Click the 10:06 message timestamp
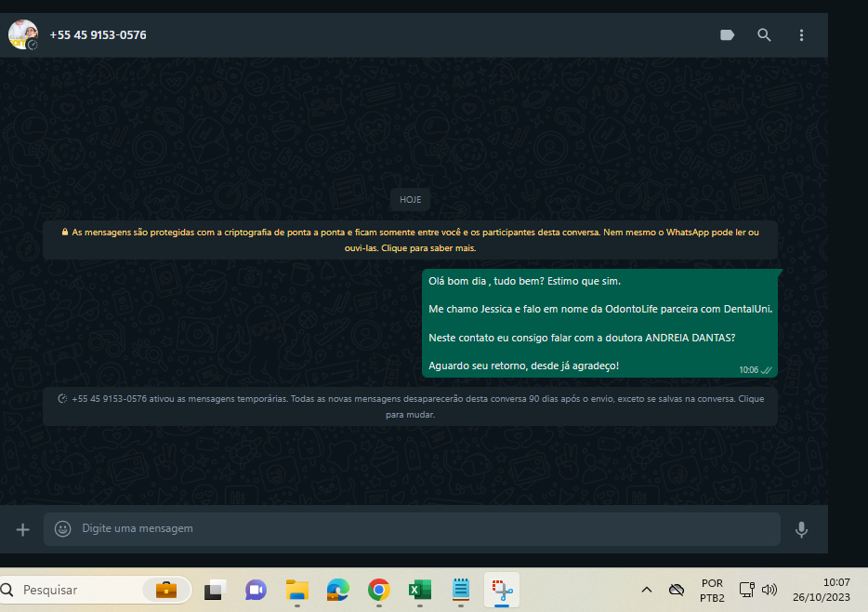 [748, 370]
